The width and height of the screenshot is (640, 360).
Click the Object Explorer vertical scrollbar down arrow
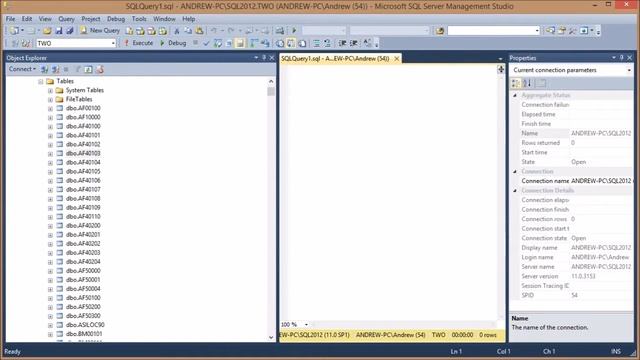click(271, 338)
